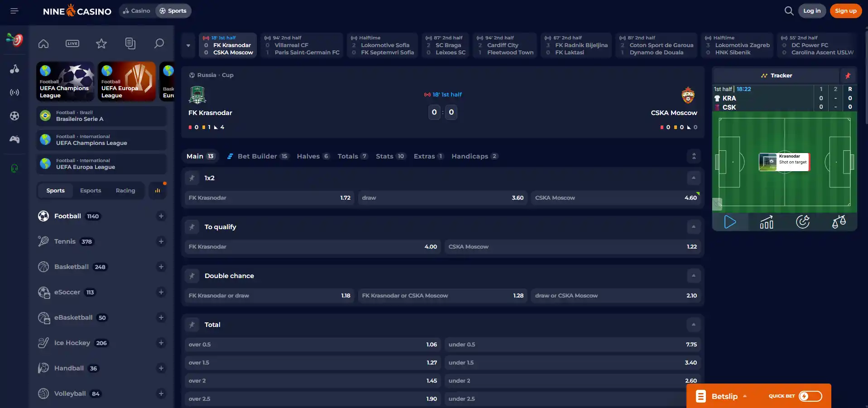The image size is (868, 408).
Task: Open the favorites star icon
Action: click(101, 43)
